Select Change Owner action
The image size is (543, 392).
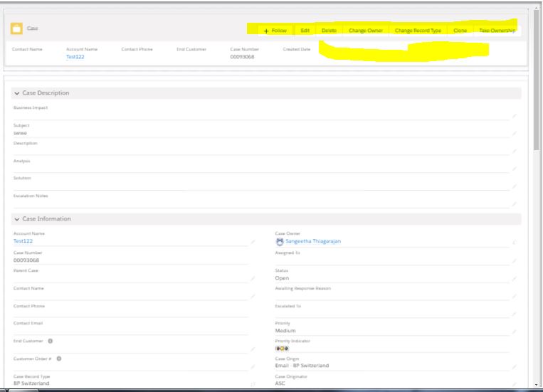click(366, 31)
